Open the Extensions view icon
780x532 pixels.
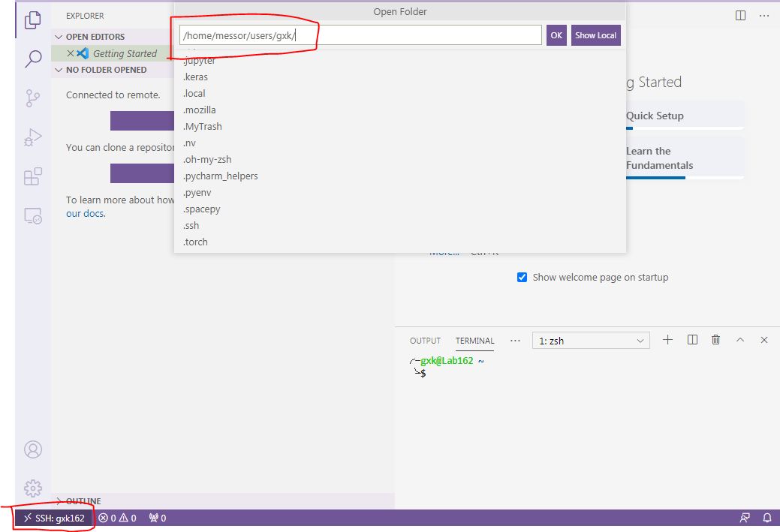click(x=33, y=177)
